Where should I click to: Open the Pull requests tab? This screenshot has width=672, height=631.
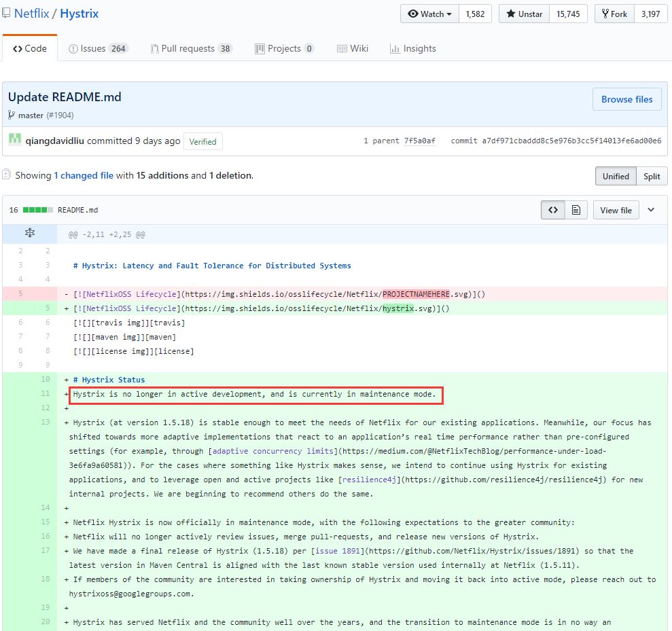191,48
